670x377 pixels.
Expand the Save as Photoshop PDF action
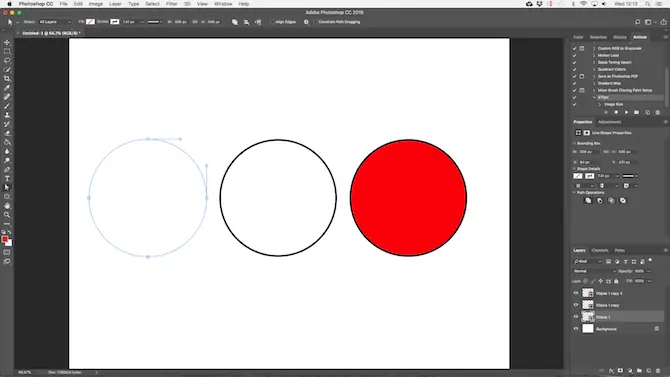[594, 77]
